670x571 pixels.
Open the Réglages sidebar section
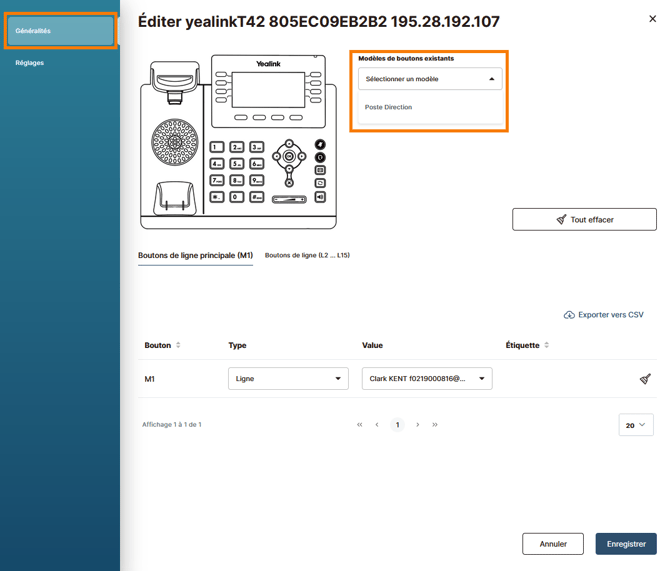[29, 63]
